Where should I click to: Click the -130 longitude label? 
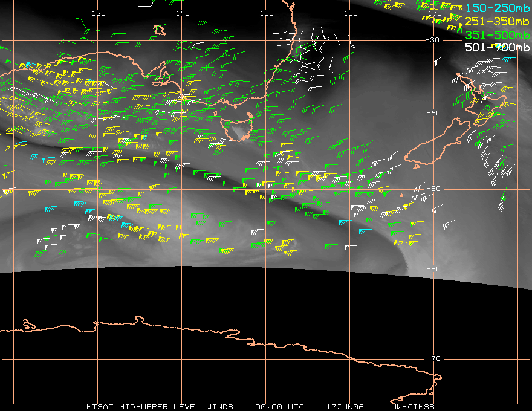coord(96,13)
